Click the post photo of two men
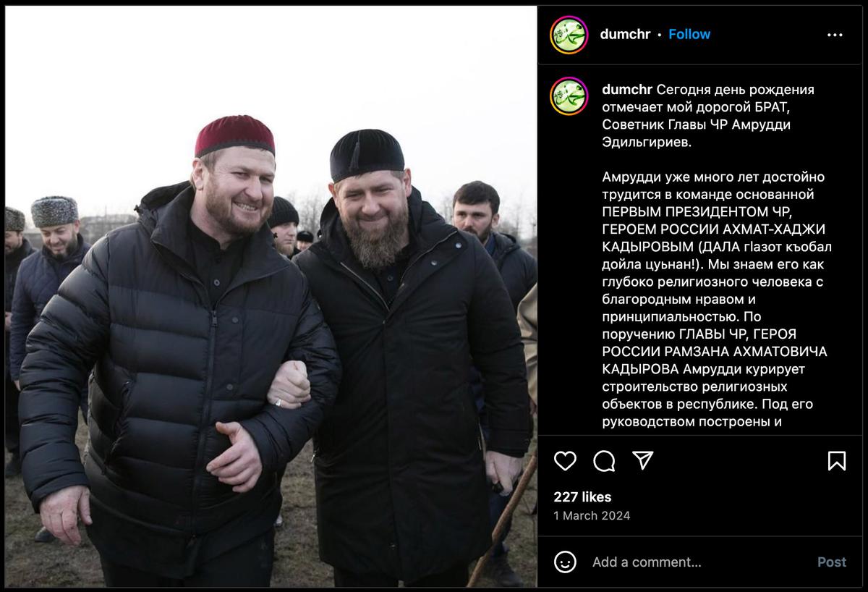Screen dimensions: 868x592 271,297
